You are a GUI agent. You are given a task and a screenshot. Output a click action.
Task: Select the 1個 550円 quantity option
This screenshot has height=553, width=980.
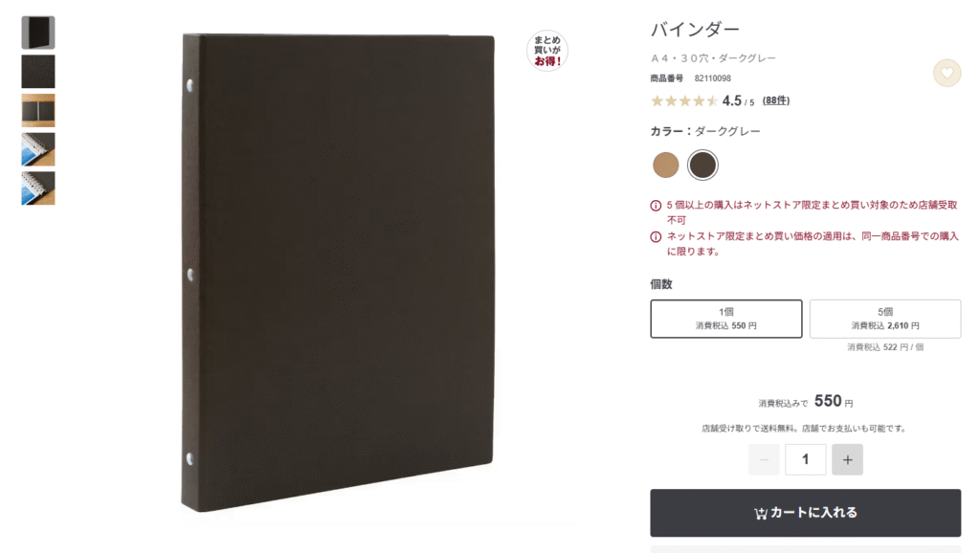[726, 319]
